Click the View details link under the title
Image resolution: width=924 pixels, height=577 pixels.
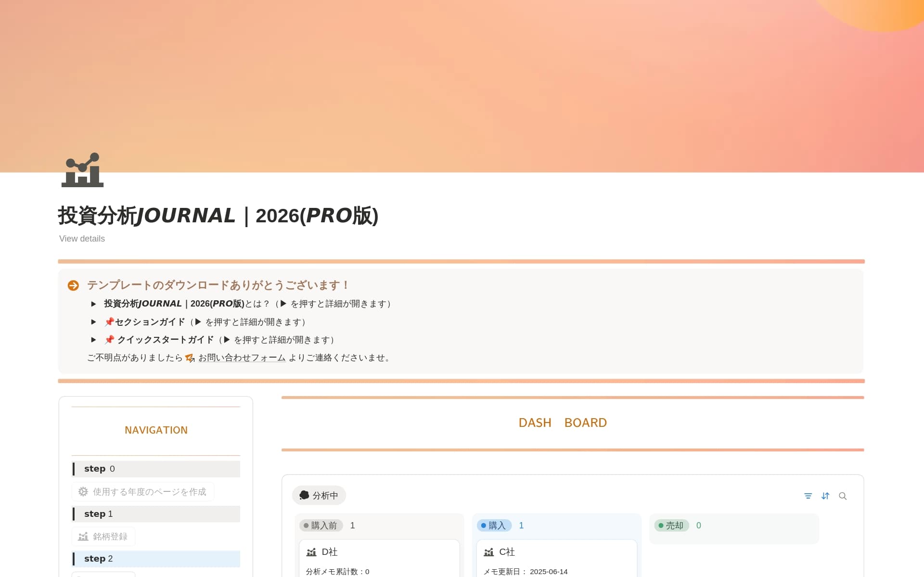pyautogui.click(x=81, y=238)
